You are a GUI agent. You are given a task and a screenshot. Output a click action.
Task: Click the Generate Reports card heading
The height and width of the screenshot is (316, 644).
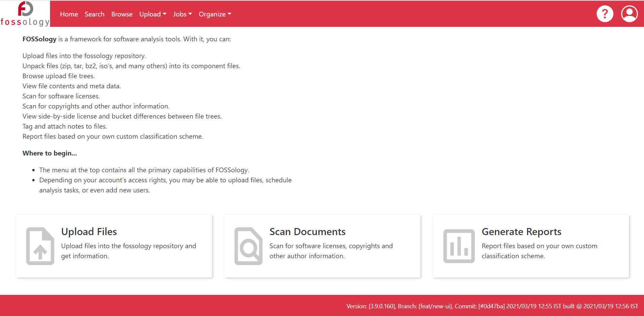pyautogui.click(x=521, y=232)
